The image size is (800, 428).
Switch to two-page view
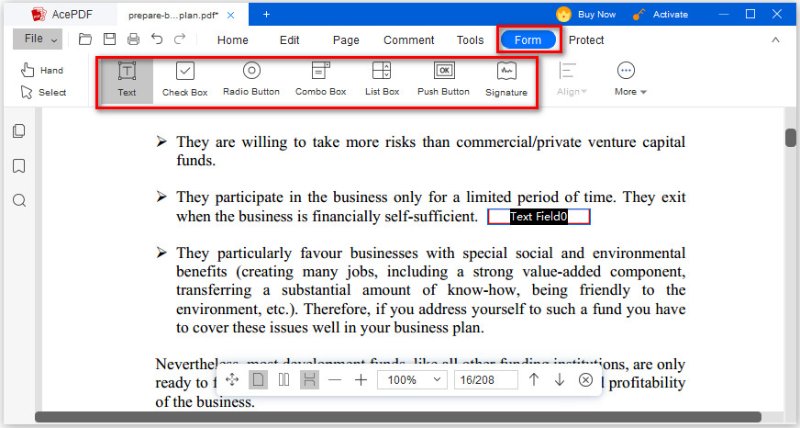point(284,380)
